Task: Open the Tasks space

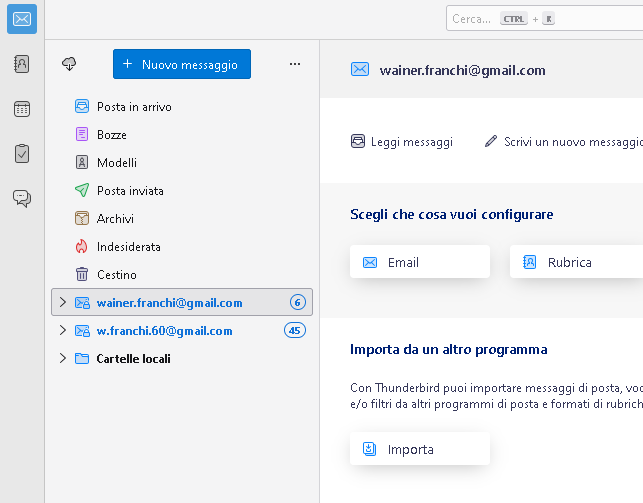Action: [22, 154]
